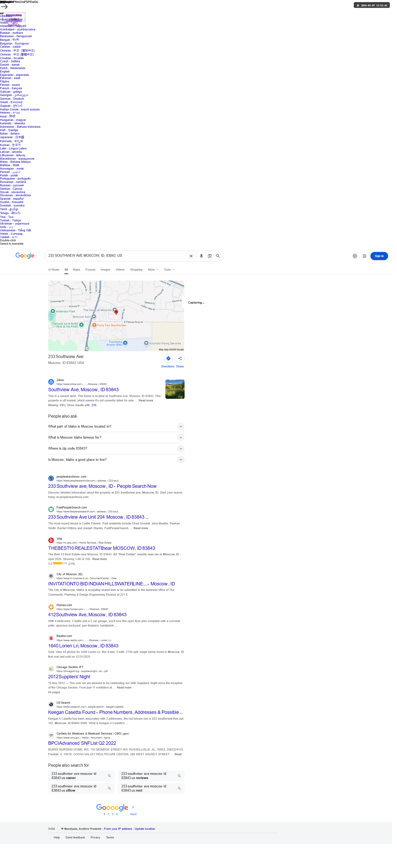Open 'THE BEST 10 REAL ESTATE near MOSCOW' Yelp result
The image size is (397, 868).
(x=102, y=548)
